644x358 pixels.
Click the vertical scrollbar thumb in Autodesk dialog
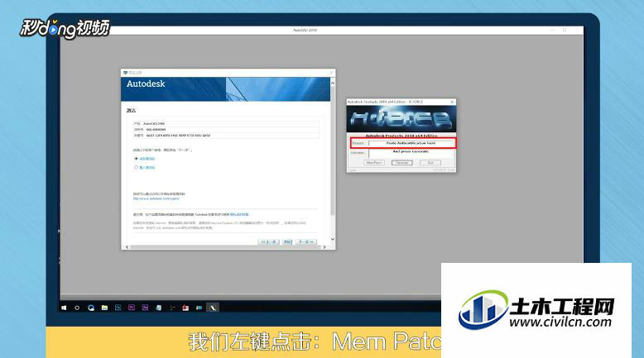[333, 150]
